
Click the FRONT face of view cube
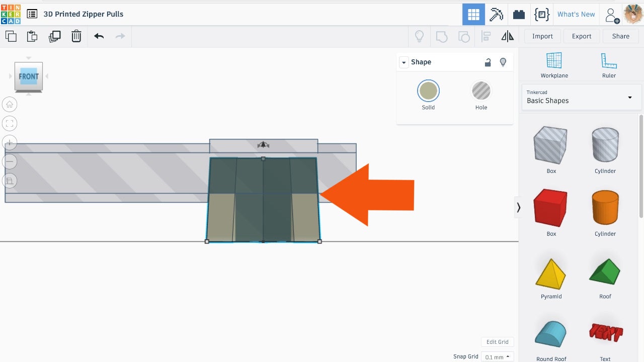[x=29, y=76]
